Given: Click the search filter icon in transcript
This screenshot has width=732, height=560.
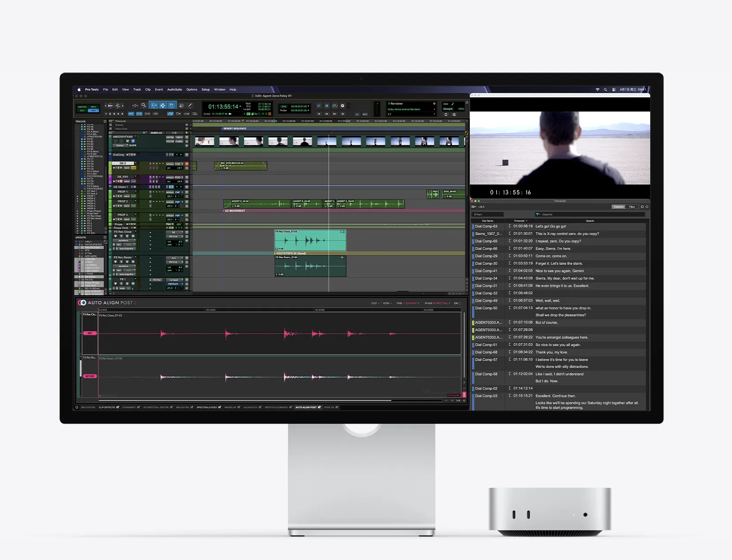Looking at the screenshot, I should pos(538,214).
